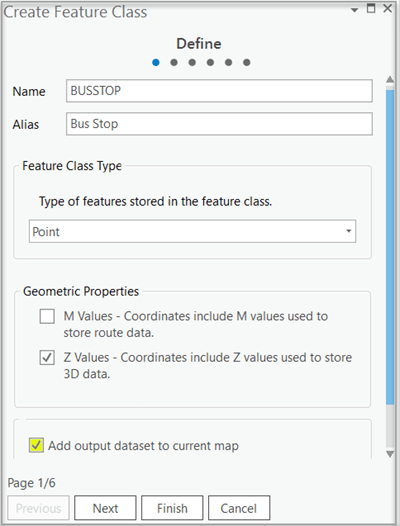Click the Name field containing BUSSTOP
This screenshot has height=526, width=400.
point(219,91)
